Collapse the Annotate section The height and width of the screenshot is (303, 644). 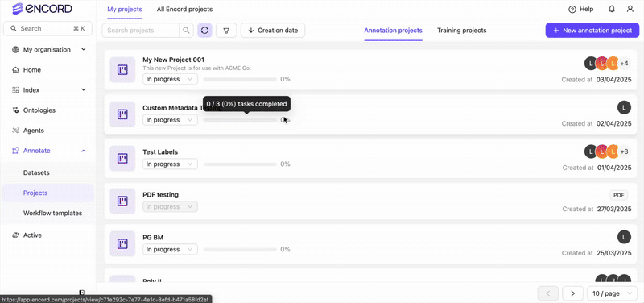(84, 151)
